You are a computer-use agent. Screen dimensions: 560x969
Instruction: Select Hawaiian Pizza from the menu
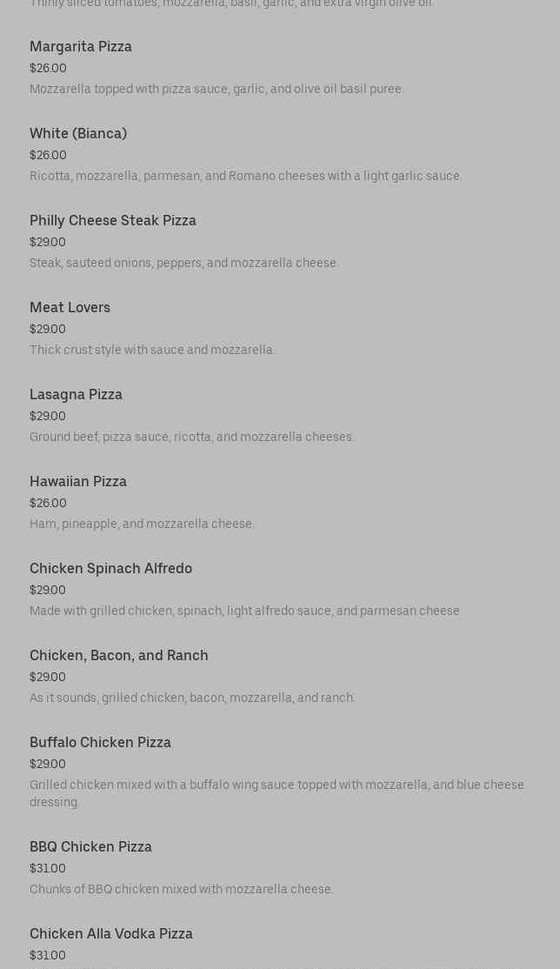click(x=78, y=482)
